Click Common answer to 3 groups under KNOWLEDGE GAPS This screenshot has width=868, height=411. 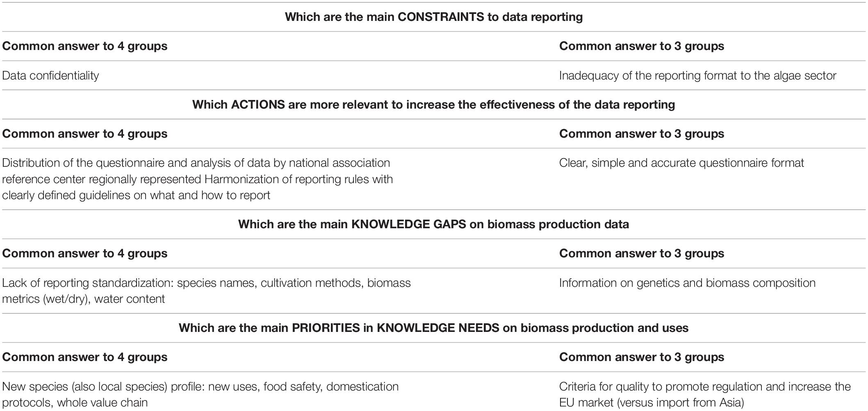coord(642,253)
